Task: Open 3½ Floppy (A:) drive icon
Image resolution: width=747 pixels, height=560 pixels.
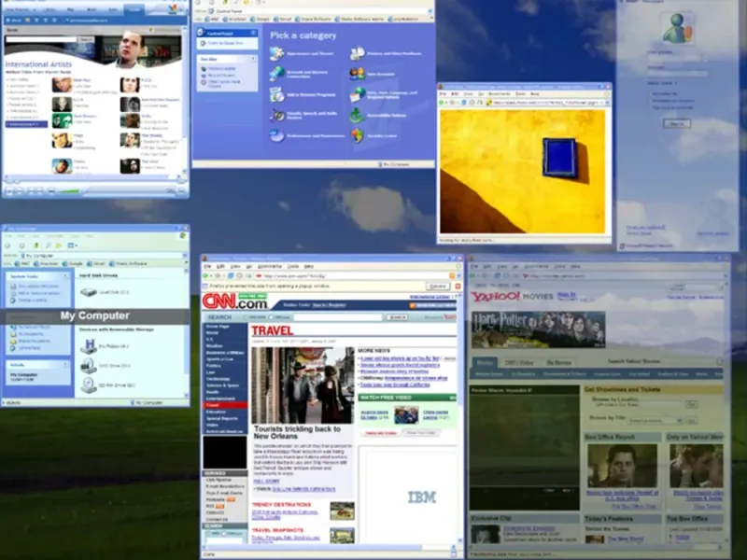Action: (x=88, y=346)
